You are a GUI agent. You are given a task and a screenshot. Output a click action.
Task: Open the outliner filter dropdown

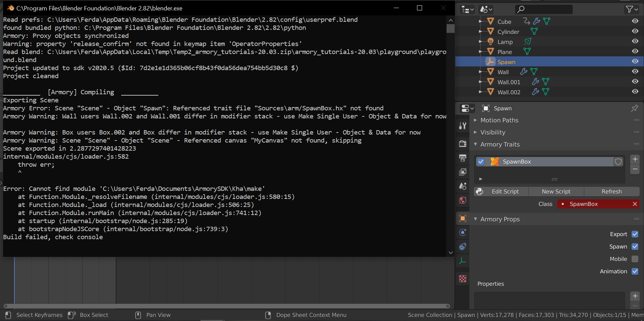coord(631,9)
